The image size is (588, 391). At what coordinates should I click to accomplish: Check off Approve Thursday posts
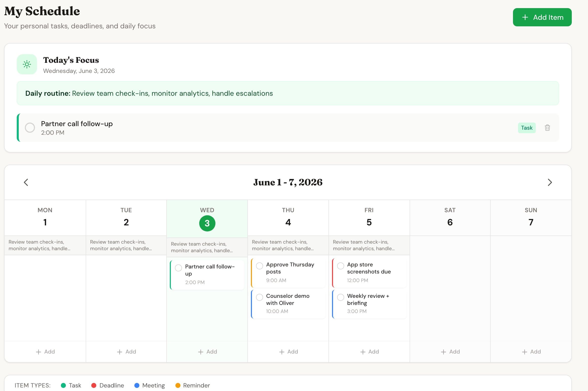pos(260,266)
